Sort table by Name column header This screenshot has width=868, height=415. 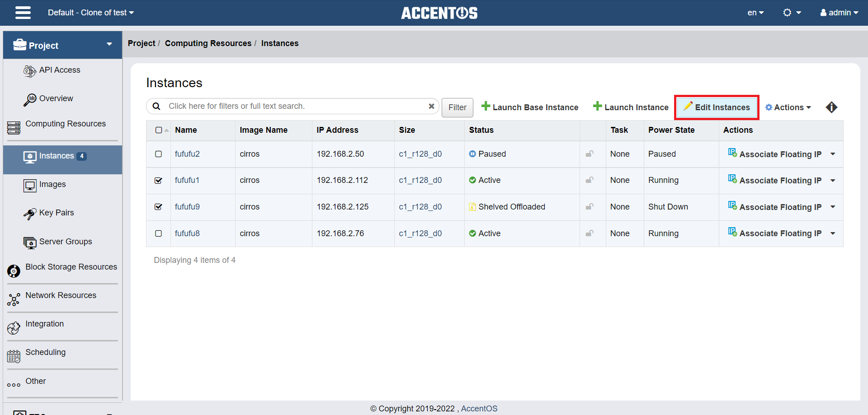(x=186, y=130)
